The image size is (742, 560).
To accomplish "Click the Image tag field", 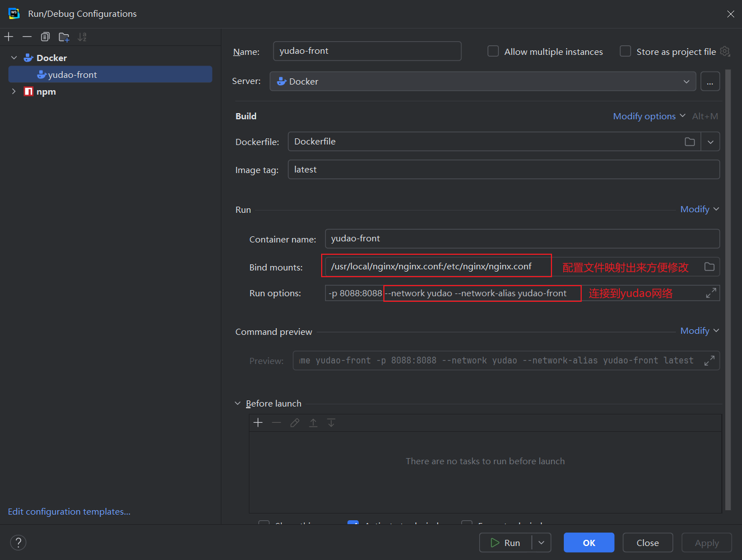I will (504, 170).
